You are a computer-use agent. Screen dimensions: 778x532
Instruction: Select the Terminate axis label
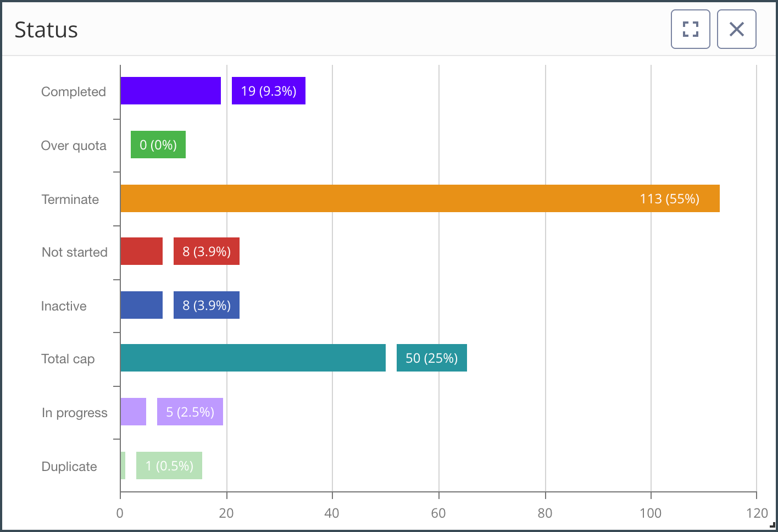pos(70,199)
